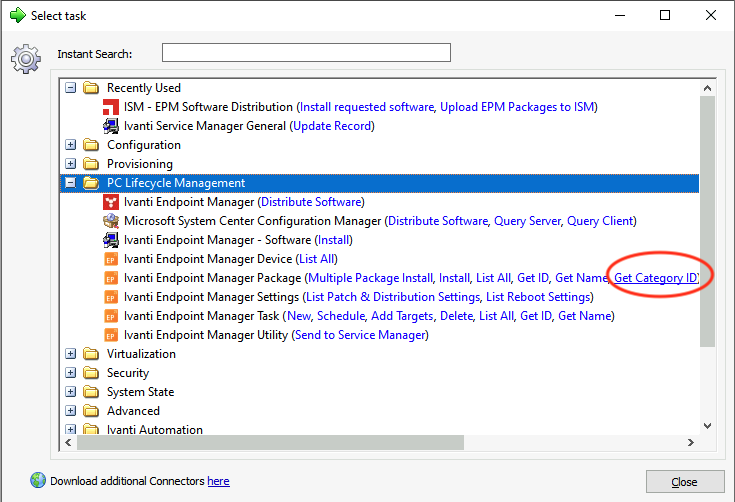Click the orange EP icon for Endpoint Manager Device

pyautogui.click(x=111, y=259)
